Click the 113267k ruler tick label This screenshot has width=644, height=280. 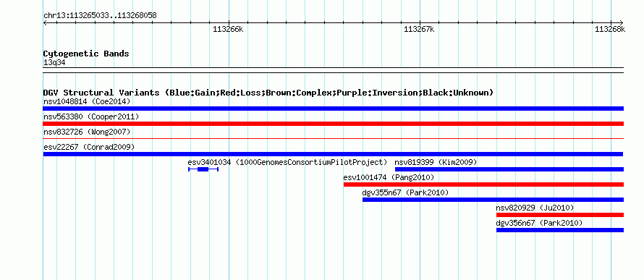click(x=420, y=29)
